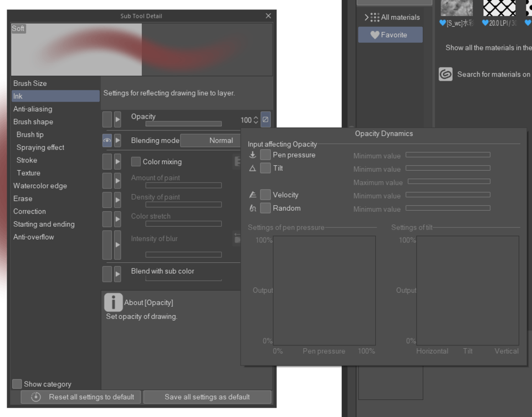
Task: Click the Velocity icon in Opacity Dynamics
Action: click(253, 195)
